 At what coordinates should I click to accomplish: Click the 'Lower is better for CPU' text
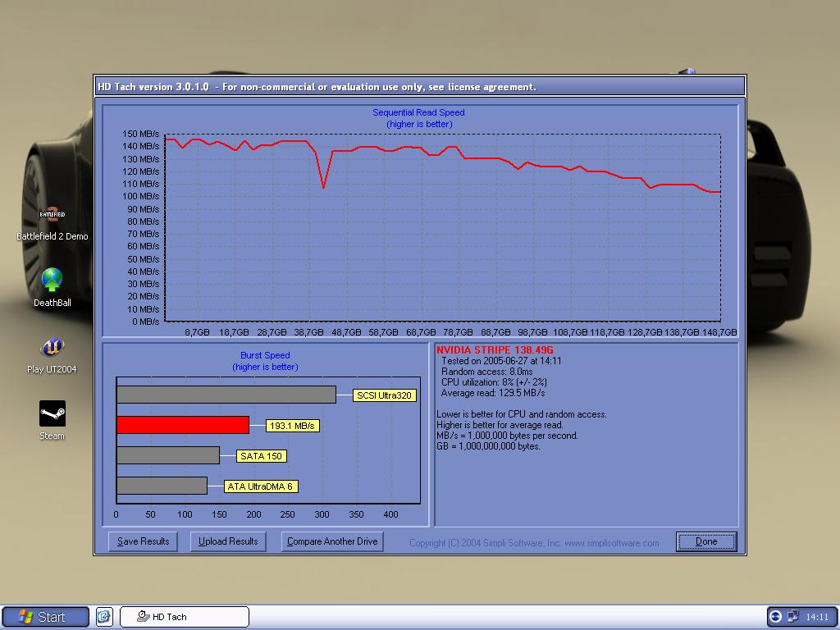tap(521, 414)
